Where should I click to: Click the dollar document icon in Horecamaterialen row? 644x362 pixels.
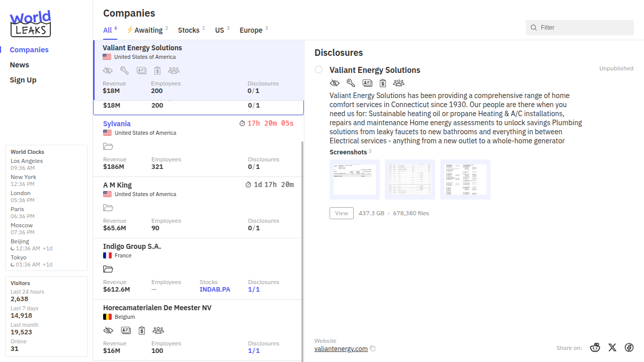pos(142,330)
